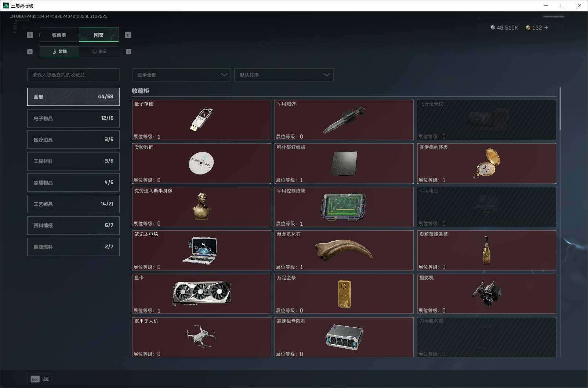The width and height of the screenshot is (588, 388).
Task: Select the 奥莉薇娅香槟 champagne bottle icon
Action: [487, 250]
